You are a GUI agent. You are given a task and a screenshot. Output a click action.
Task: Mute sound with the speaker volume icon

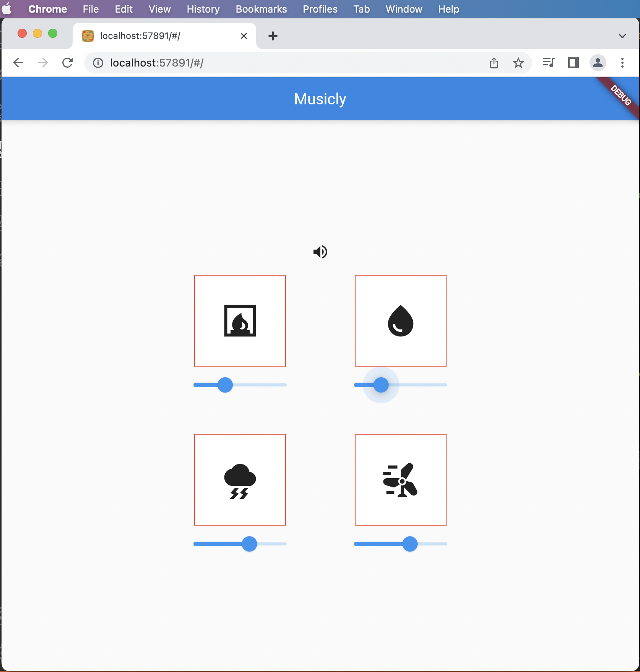coord(320,252)
